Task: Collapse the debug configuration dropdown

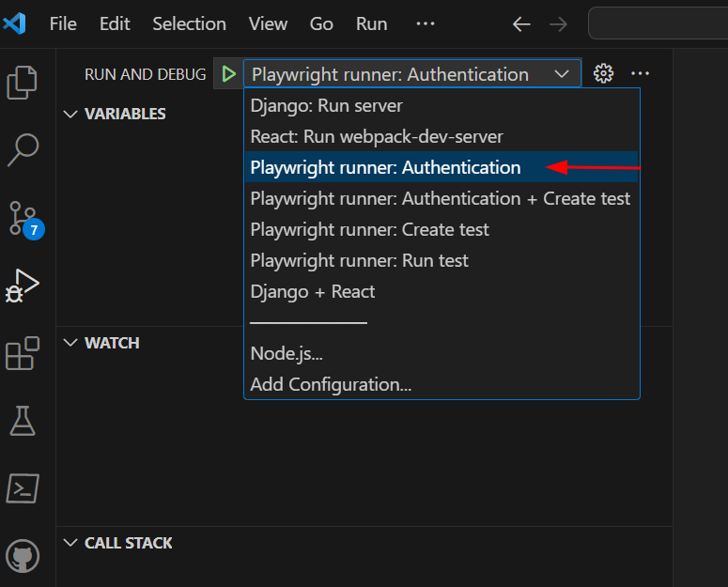Action: click(x=411, y=74)
